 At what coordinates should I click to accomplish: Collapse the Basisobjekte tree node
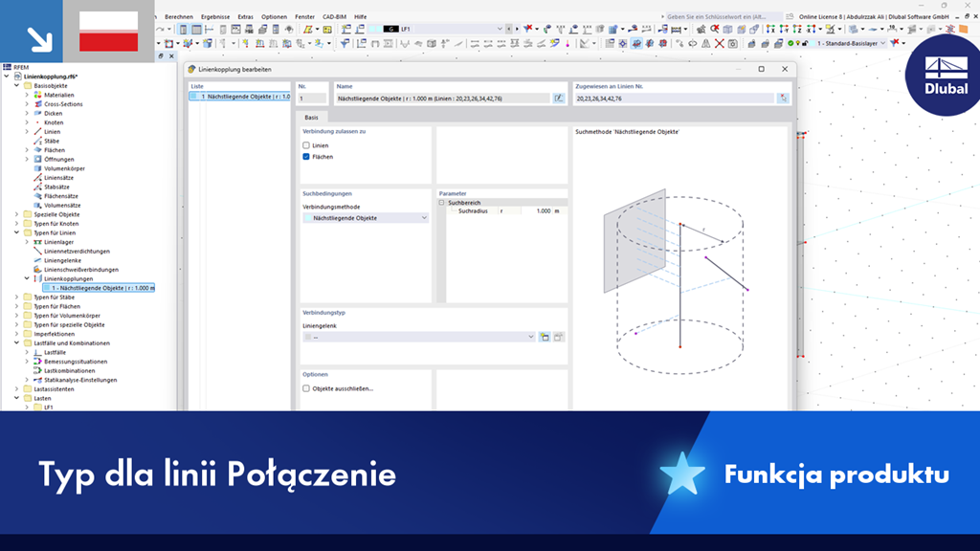(x=17, y=85)
